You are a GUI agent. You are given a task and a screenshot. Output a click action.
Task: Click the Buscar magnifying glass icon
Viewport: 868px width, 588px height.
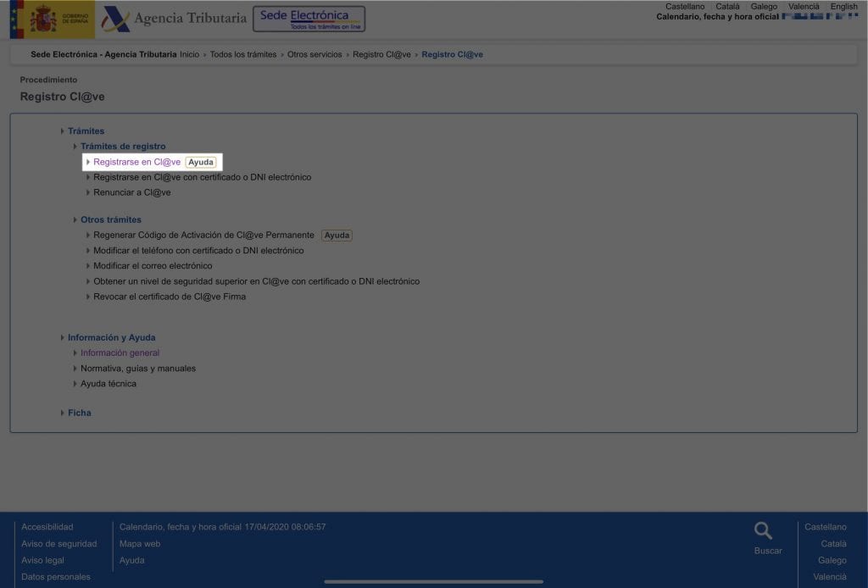pyautogui.click(x=763, y=531)
